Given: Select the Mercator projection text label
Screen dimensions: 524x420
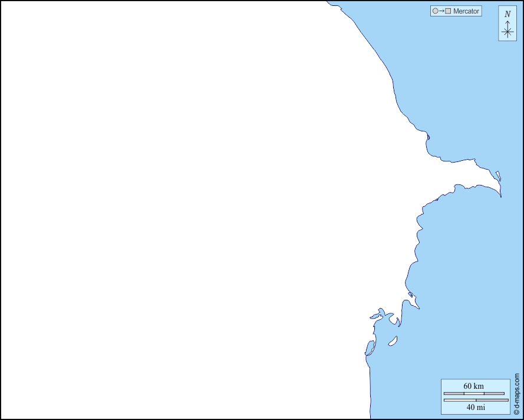Looking at the screenshot, I should click(466, 11).
